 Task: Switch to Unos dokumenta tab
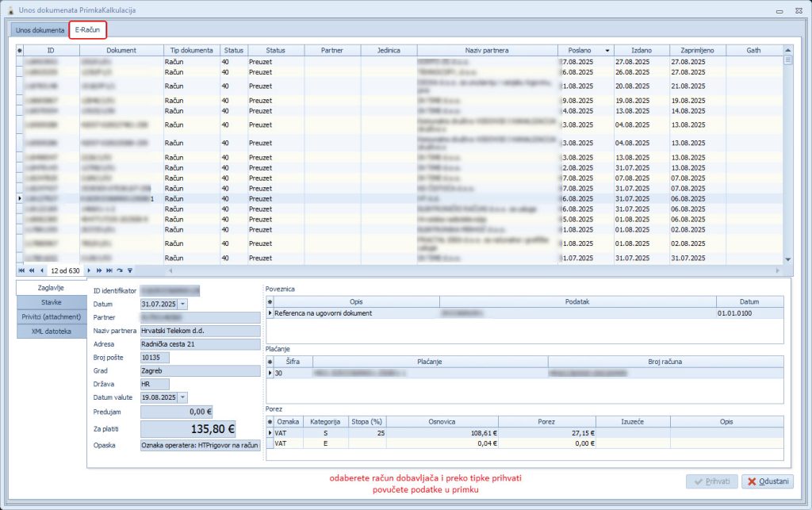point(40,30)
